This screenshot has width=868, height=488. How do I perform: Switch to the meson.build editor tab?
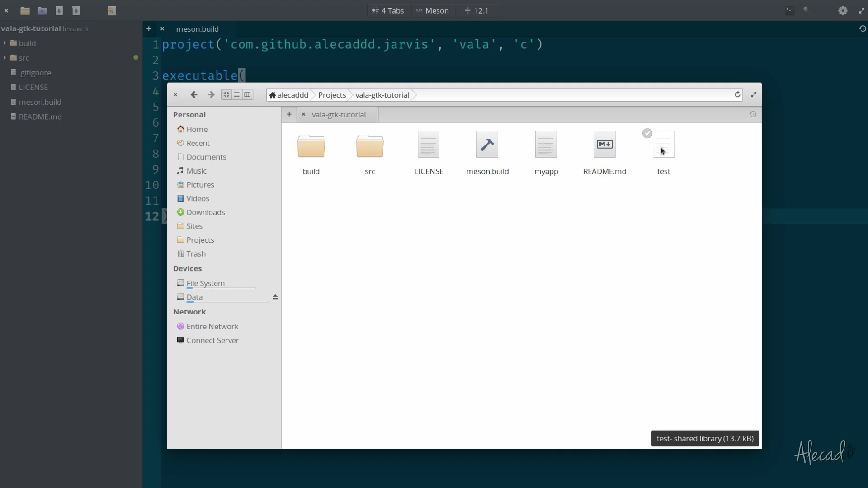click(197, 28)
